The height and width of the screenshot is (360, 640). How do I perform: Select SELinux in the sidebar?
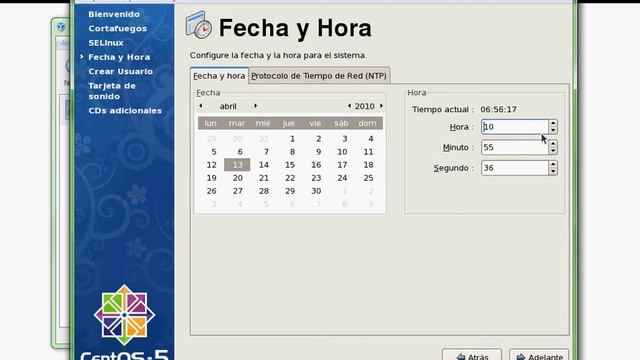[x=106, y=43]
